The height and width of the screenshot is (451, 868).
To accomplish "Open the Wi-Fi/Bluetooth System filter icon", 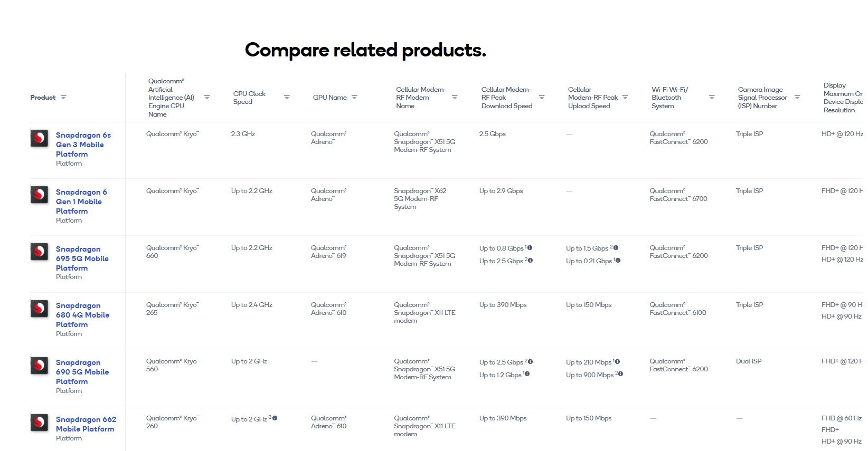I will pyautogui.click(x=712, y=98).
